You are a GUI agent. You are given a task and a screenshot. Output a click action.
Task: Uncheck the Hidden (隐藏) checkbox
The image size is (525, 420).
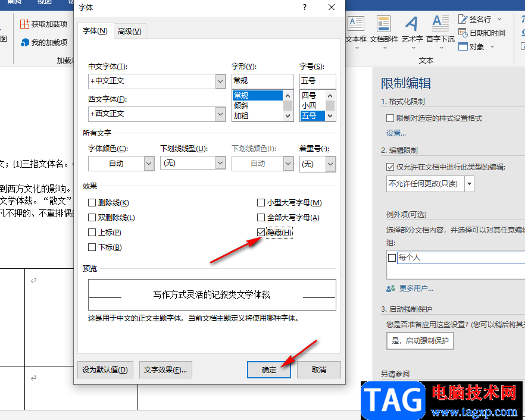click(x=261, y=232)
